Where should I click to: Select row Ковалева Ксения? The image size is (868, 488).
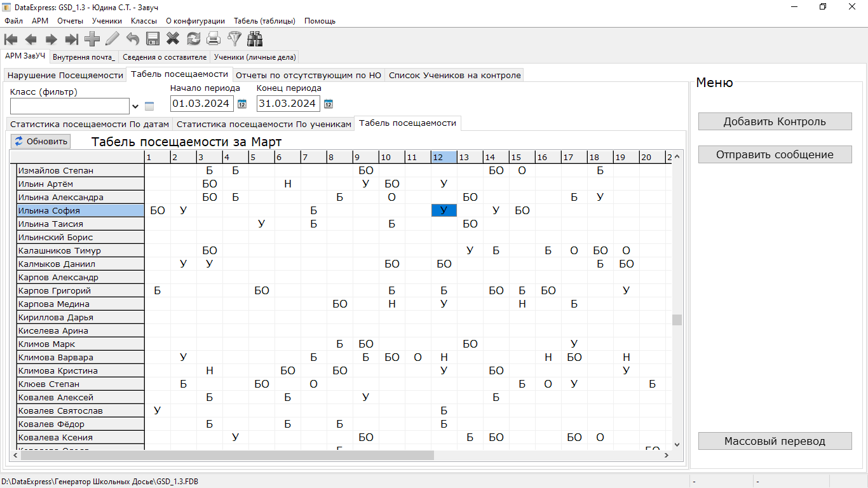point(81,437)
